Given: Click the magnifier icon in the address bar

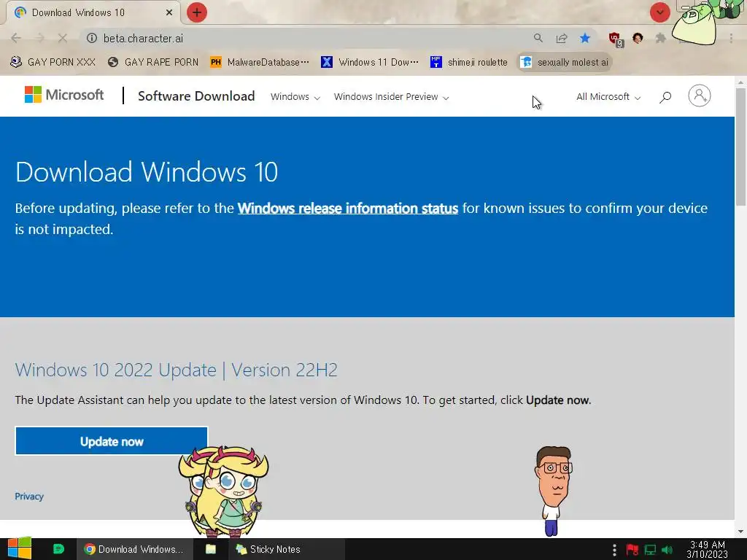Looking at the screenshot, I should click(x=538, y=38).
